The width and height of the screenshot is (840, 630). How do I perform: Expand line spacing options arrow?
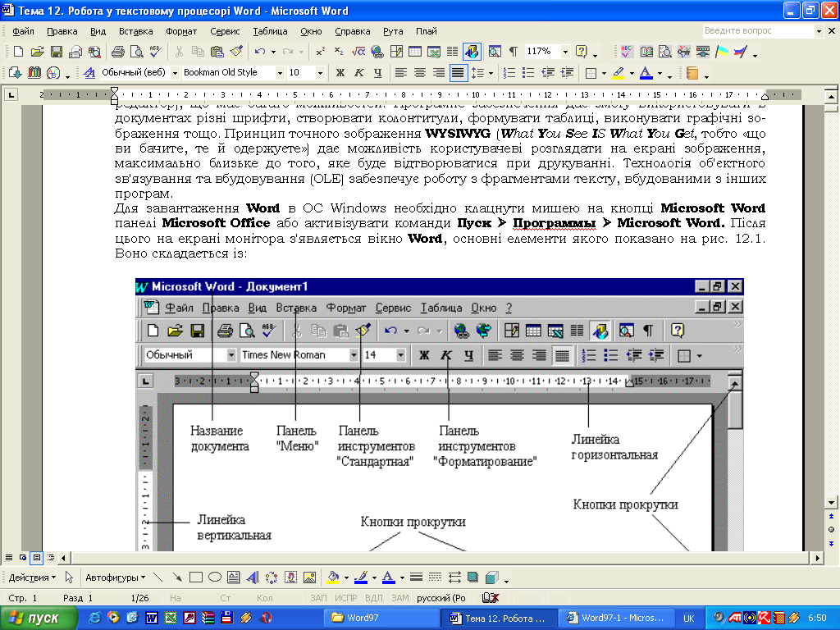coord(491,73)
